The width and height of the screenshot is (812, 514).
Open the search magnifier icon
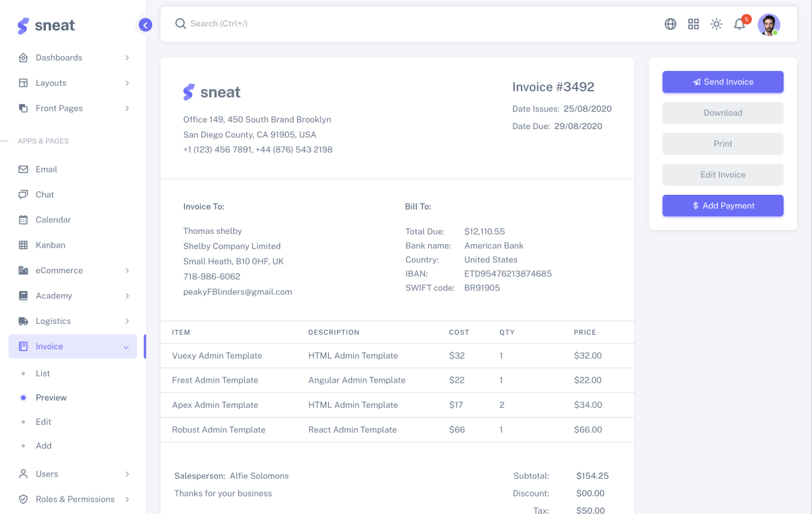pos(180,23)
